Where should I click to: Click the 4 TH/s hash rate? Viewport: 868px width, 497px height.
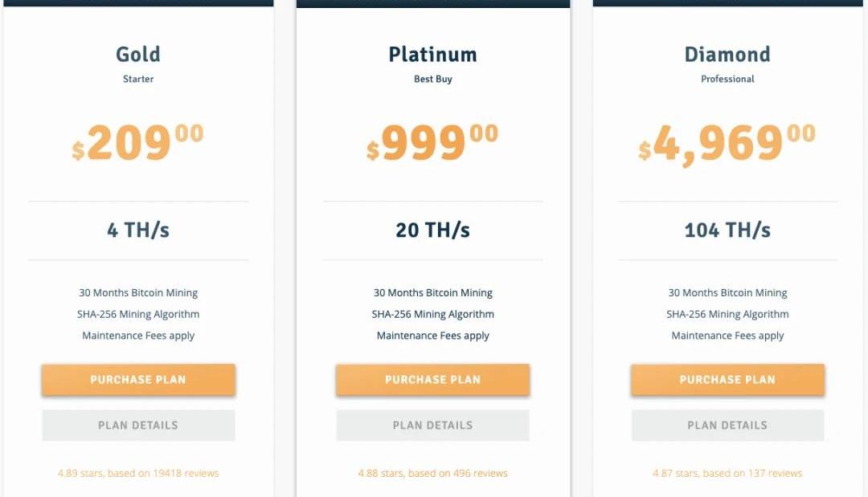138,230
